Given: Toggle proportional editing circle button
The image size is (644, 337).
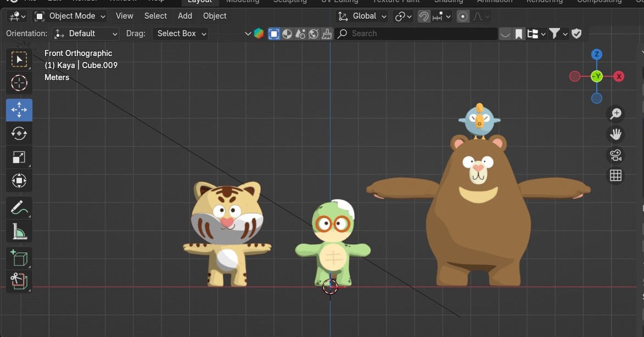Looking at the screenshot, I should point(462,16).
